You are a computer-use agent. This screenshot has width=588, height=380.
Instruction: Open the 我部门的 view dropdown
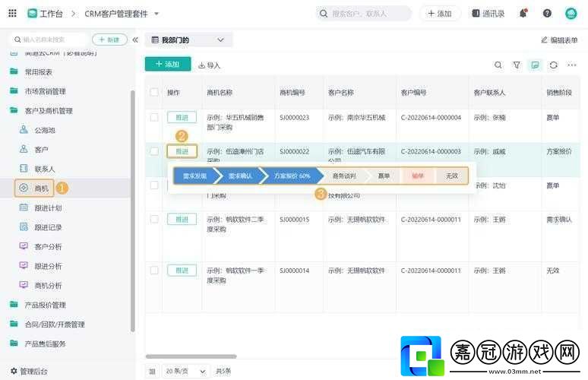coord(188,40)
